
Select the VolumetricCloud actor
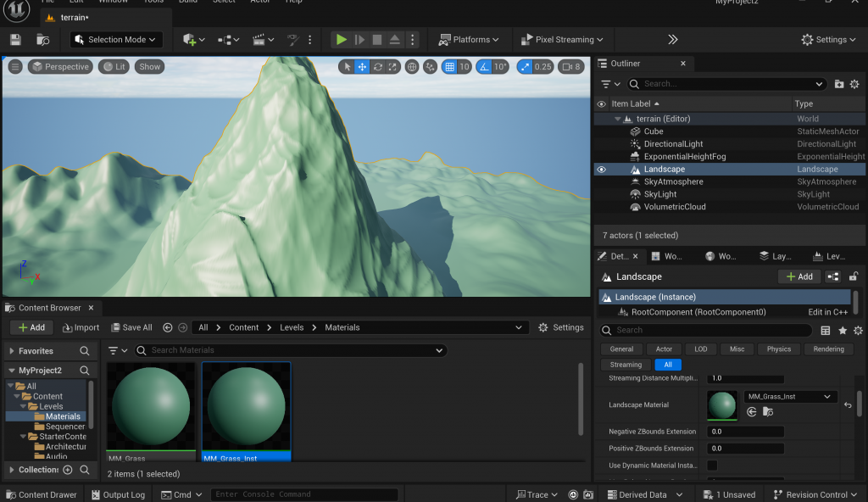click(x=675, y=207)
